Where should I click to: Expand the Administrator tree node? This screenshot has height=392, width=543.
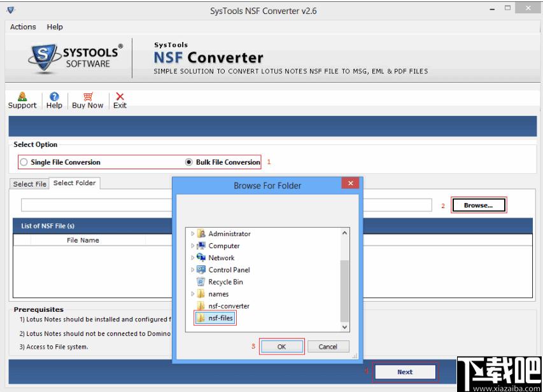click(x=192, y=234)
